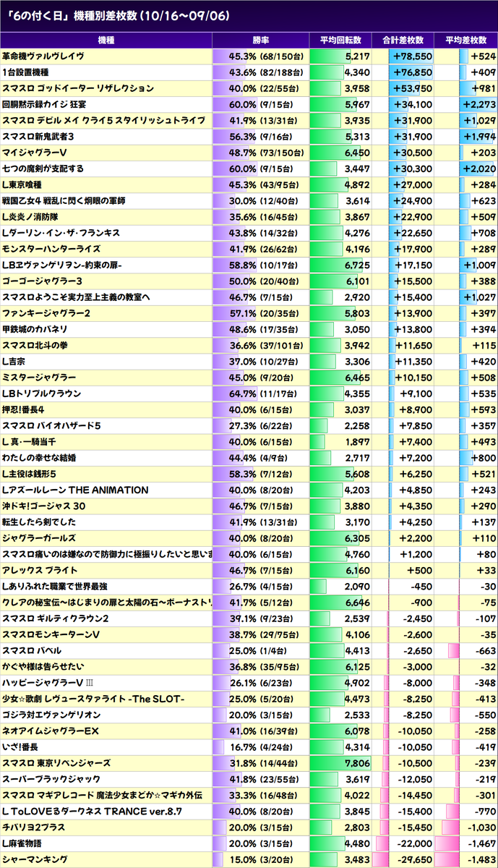The height and width of the screenshot is (868, 498).
Task: Click average spins value 1,897
Action: [357, 441]
